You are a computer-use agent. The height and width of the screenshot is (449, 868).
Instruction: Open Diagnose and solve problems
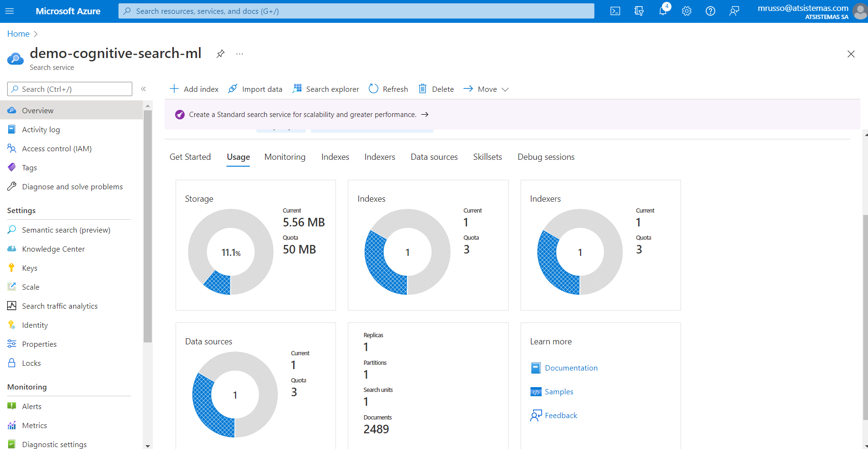pyautogui.click(x=71, y=186)
